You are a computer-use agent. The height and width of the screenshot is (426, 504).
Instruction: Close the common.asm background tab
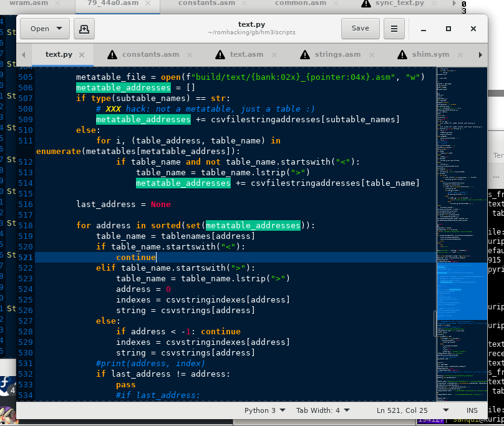pos(335,3)
